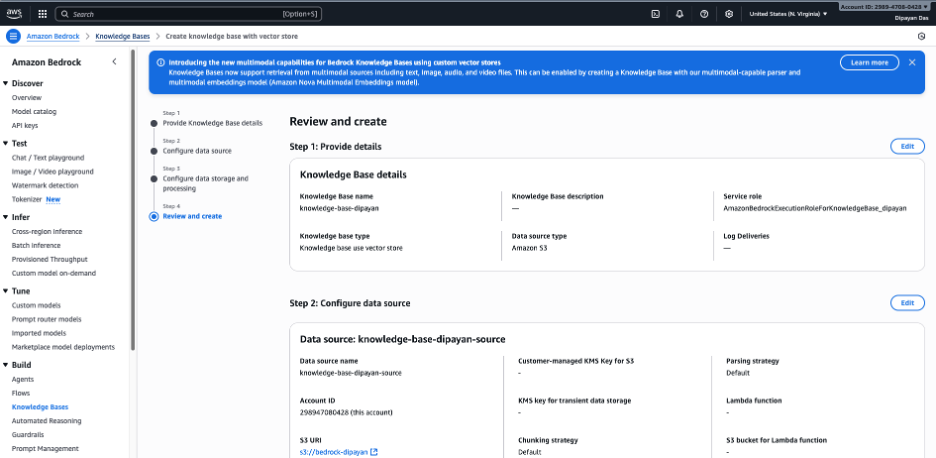Open Guardrails in sidebar
This screenshot has height=458, width=936.
coord(28,435)
